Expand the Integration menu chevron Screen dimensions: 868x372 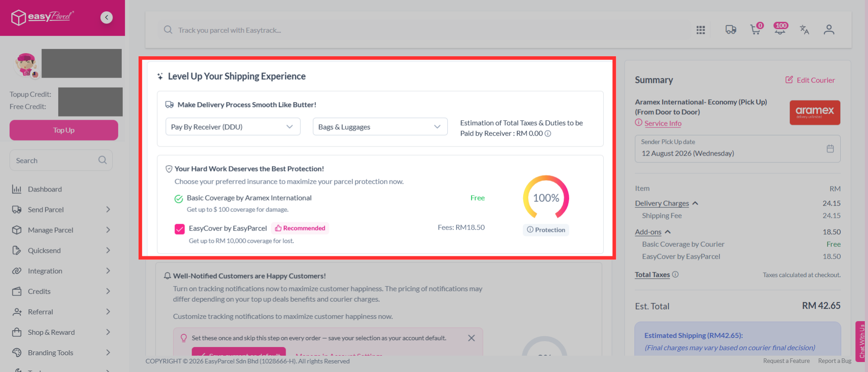pyautogui.click(x=108, y=271)
